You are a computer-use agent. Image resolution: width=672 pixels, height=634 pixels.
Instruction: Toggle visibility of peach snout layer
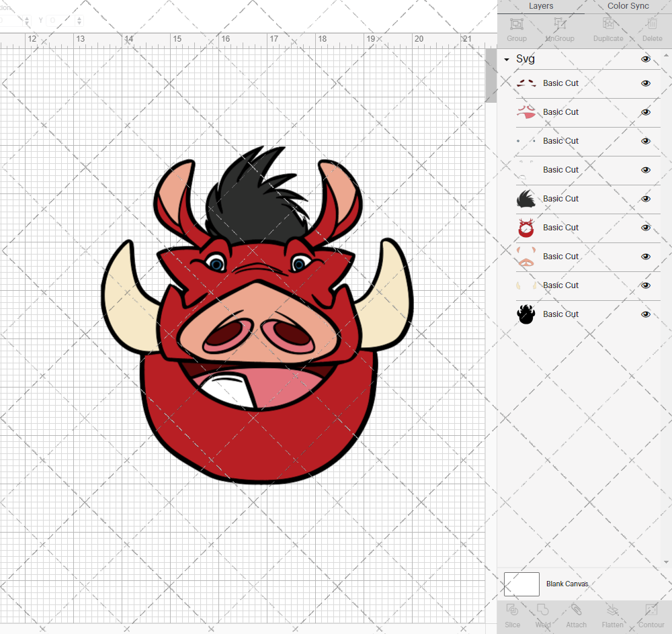tap(645, 257)
